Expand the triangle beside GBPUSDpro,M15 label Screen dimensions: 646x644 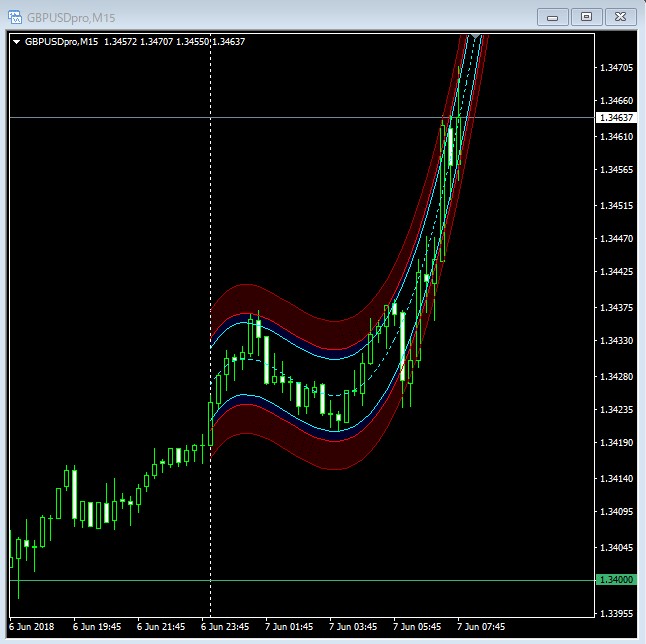(16, 42)
